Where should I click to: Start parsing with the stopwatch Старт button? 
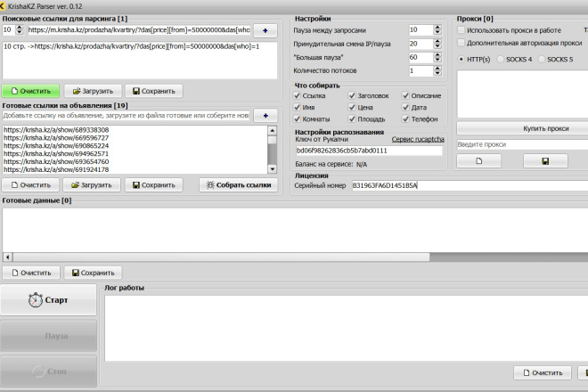coord(48,299)
